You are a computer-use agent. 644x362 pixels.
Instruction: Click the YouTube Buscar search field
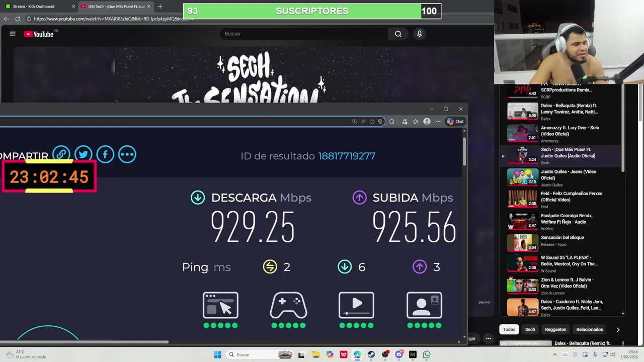point(304,34)
